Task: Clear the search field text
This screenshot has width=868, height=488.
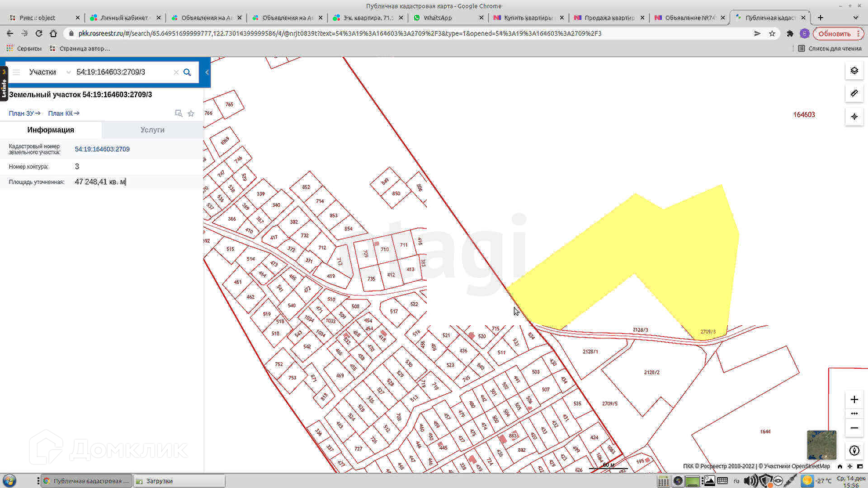Action: [x=176, y=72]
